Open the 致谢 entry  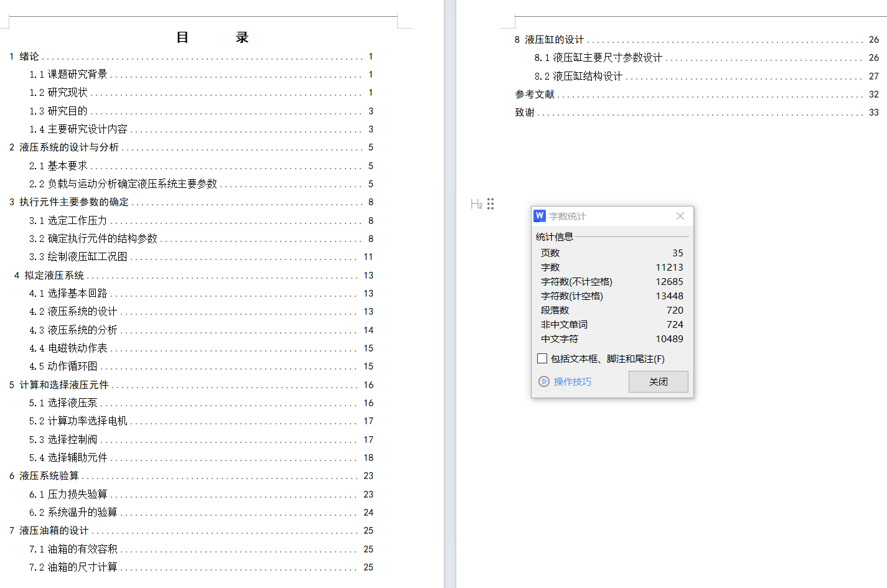(x=697, y=112)
